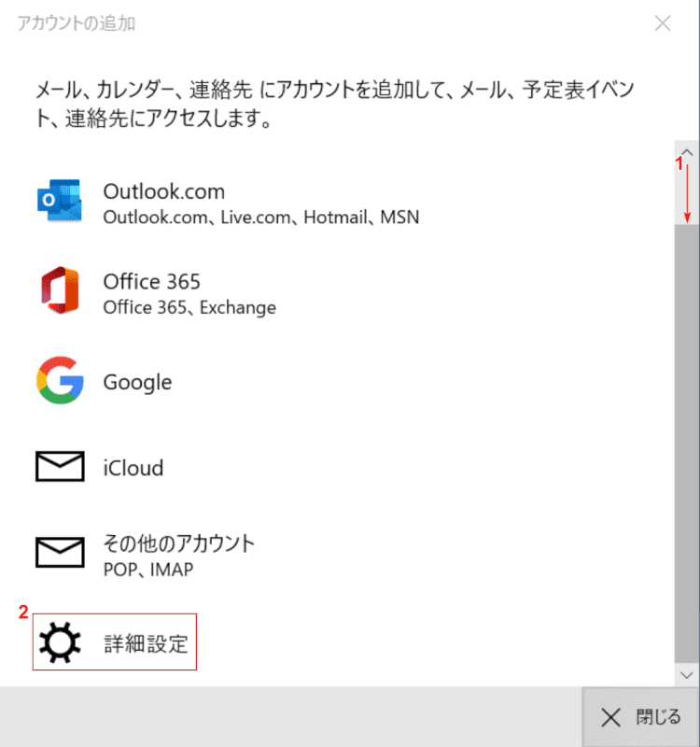The image size is (700, 747).
Task: Click the 'Outlook.com、Live.com、Hotmail、MSN' subtitle
Action: [261, 218]
